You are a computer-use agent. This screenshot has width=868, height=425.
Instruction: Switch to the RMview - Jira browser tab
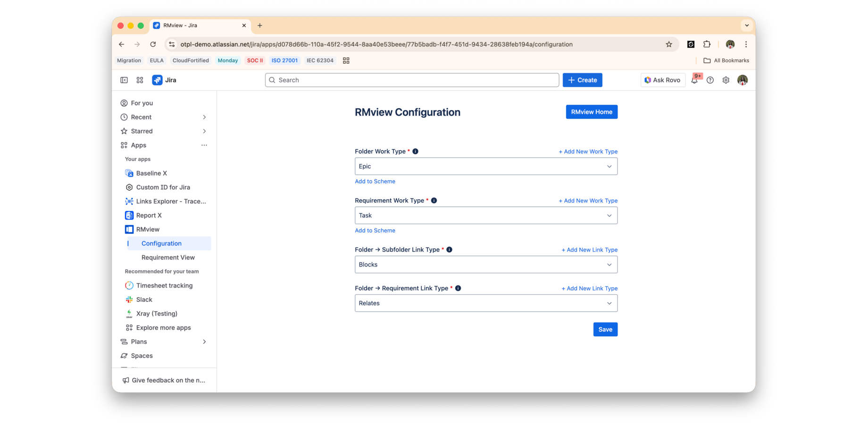tap(198, 25)
